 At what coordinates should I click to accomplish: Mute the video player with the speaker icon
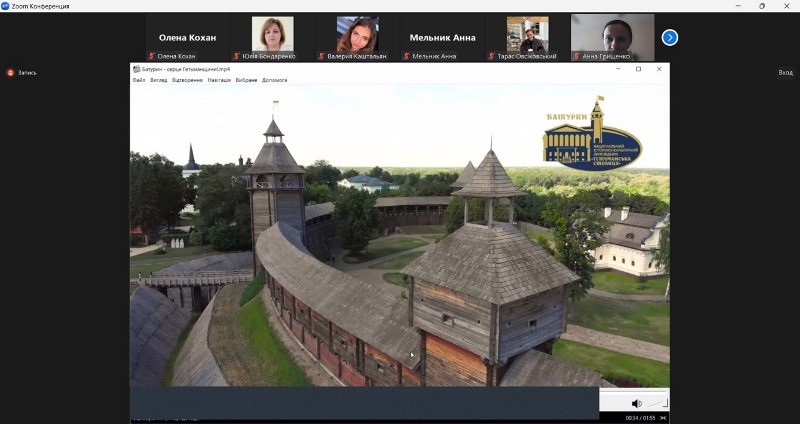click(x=636, y=404)
